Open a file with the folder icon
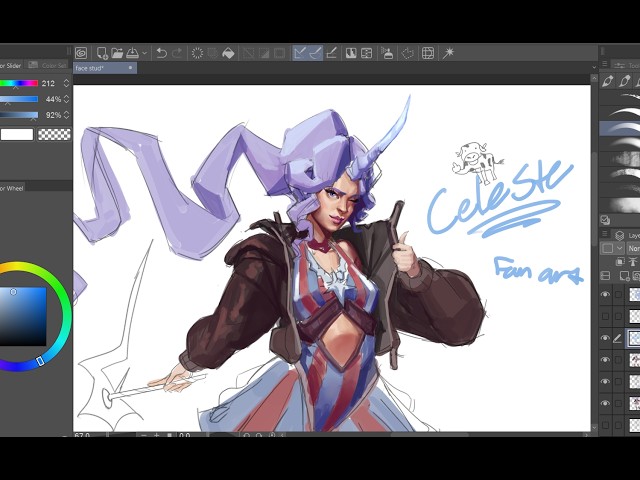Image resolution: width=640 pixels, height=480 pixels. (x=117, y=53)
